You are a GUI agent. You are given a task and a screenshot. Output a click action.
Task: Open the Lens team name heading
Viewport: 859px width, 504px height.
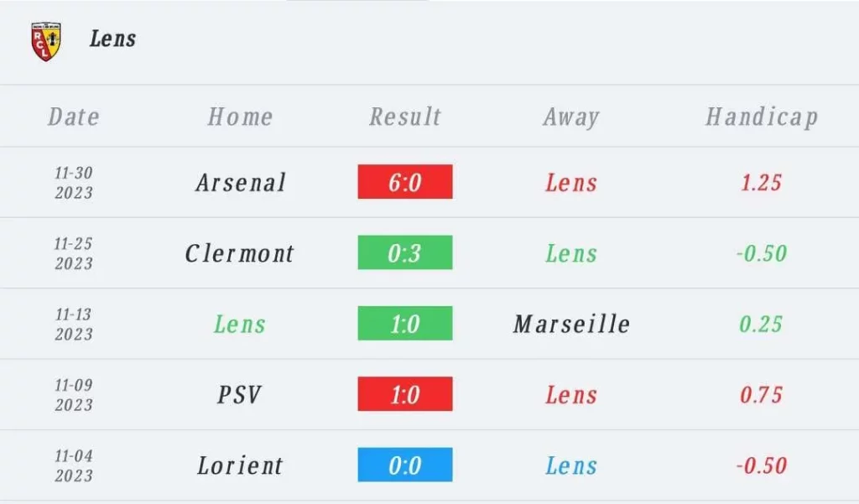pos(113,39)
